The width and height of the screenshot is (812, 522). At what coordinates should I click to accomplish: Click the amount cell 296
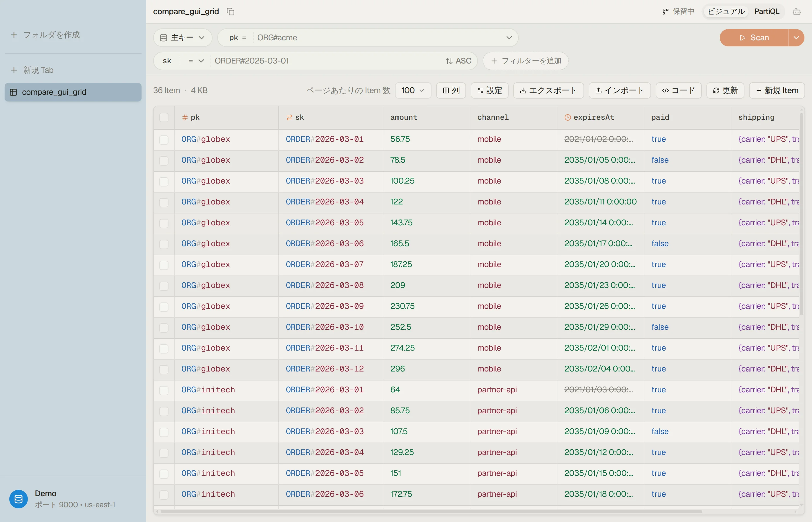(x=426, y=369)
